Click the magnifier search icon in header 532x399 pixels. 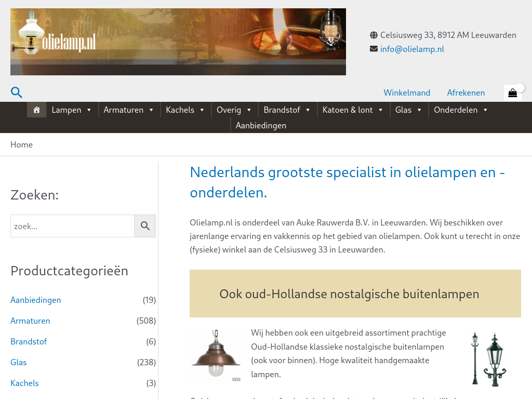(x=17, y=92)
